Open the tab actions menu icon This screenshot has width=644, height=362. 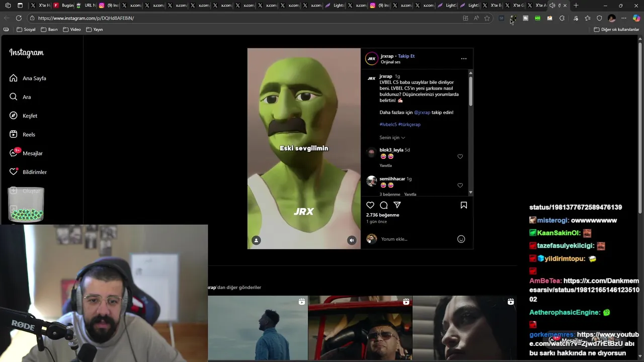pos(20,6)
